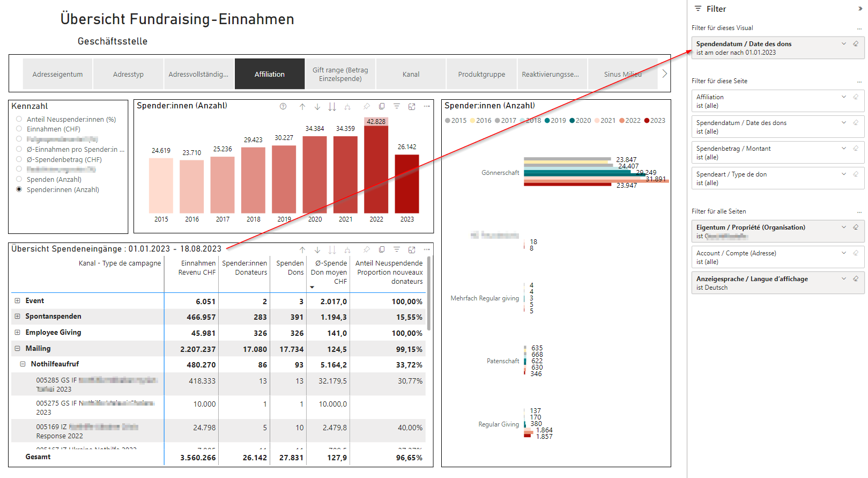The image size is (868, 478).
Task: Open more options for 'Filter für dieses Visual'
Action: [x=859, y=28]
